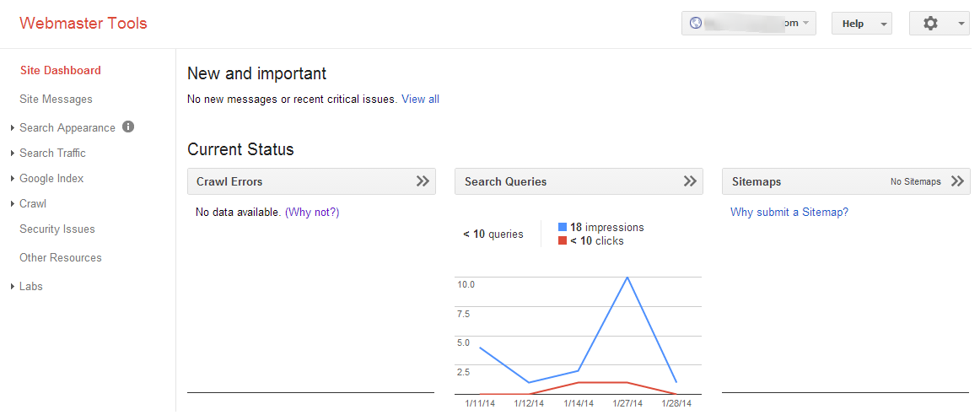Click double-arrow icon on Search Queries
This screenshot has width=980, height=415.
(x=690, y=181)
